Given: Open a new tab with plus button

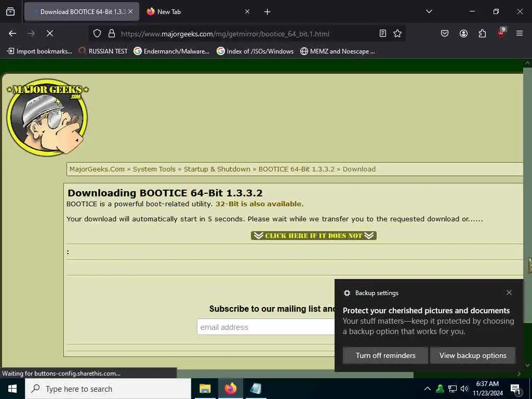Looking at the screenshot, I should [x=267, y=12].
